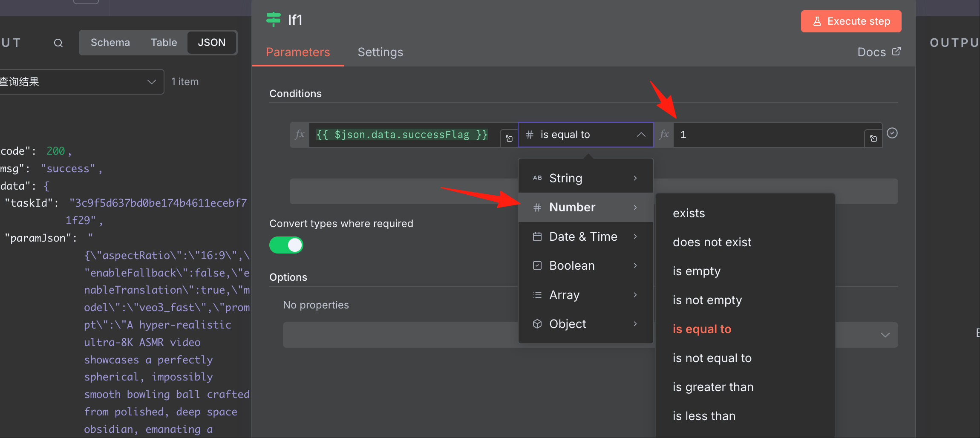Open the Settings tab
Image resolution: width=980 pixels, height=438 pixels.
(380, 52)
